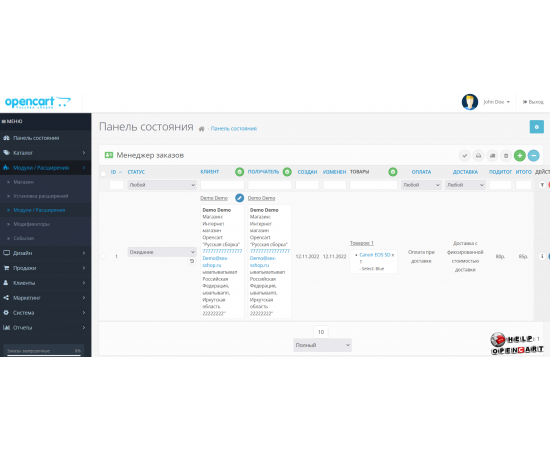550x450 pixels.
Task: Sort by ID column header
Action: 113,172
